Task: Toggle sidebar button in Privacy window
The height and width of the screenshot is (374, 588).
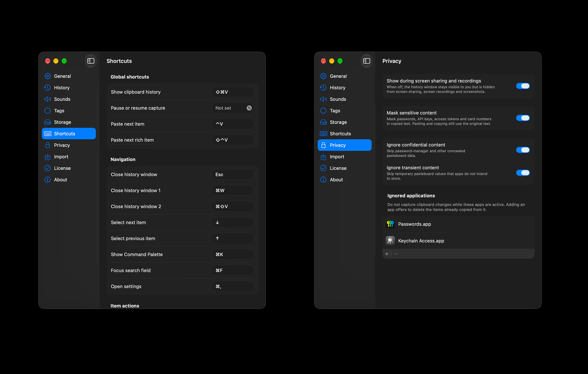Action: tap(367, 61)
